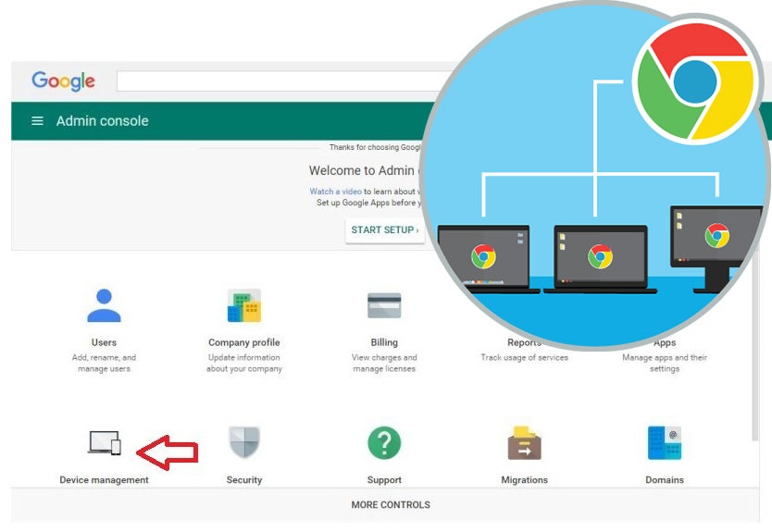This screenshot has height=532, width=772.
Task: Click 'Update information about your company' description
Action: click(244, 364)
